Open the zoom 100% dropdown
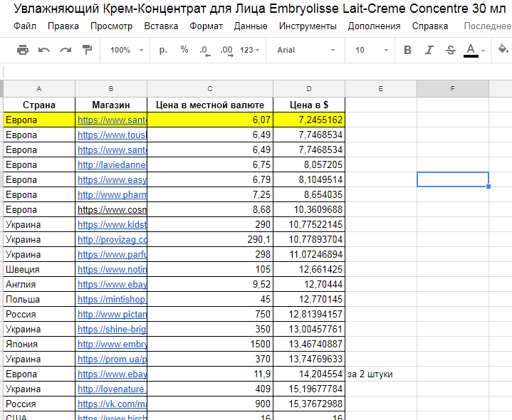Viewport: 512px width, 420px height. tap(126, 50)
